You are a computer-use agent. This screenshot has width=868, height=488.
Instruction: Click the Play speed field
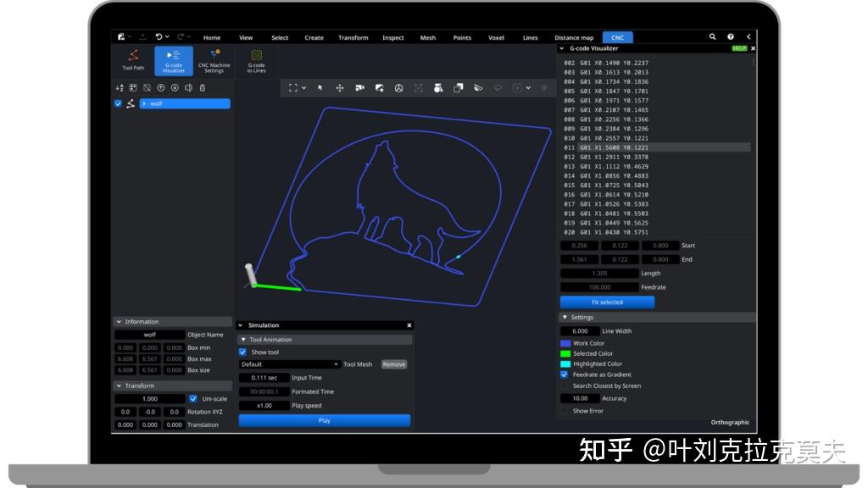[x=264, y=406]
